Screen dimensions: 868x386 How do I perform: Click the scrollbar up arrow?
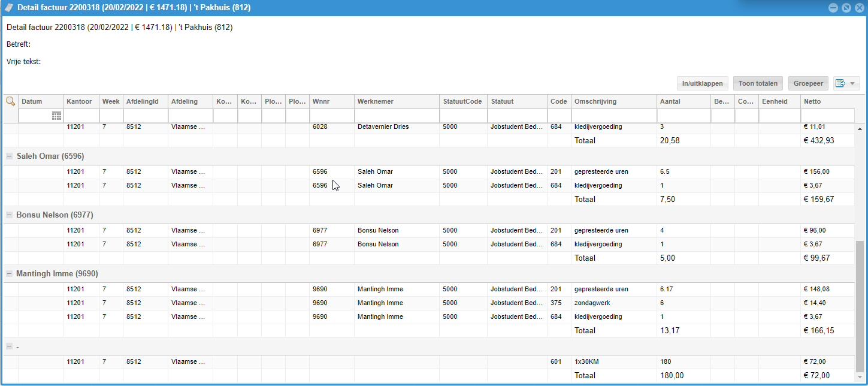(x=860, y=128)
